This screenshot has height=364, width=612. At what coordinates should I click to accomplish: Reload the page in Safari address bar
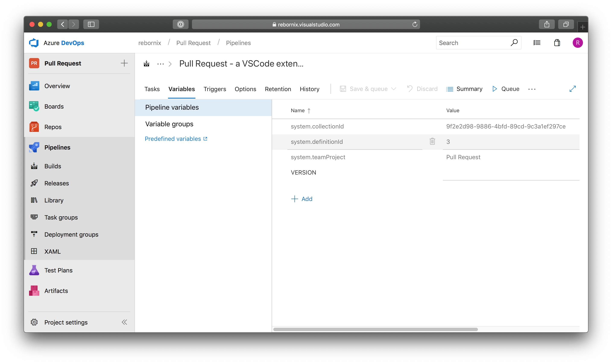(x=415, y=24)
